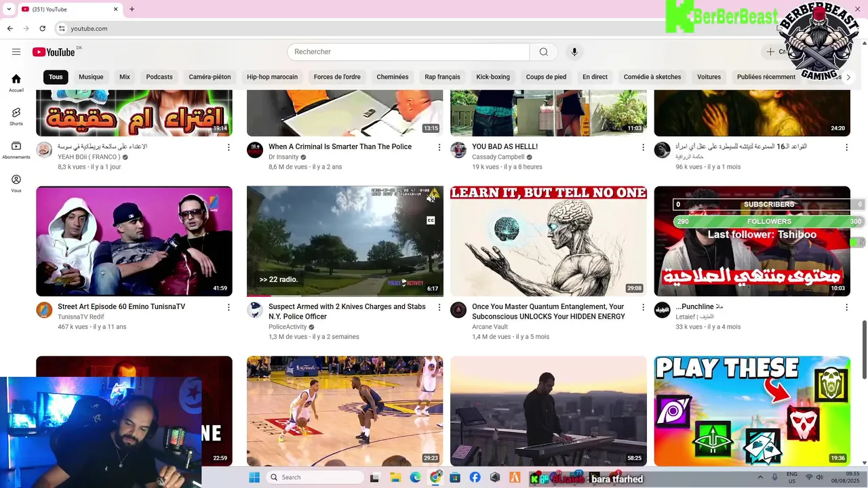868x488 pixels.
Task: Select the Hip-hop marocain chip
Action: (x=272, y=77)
